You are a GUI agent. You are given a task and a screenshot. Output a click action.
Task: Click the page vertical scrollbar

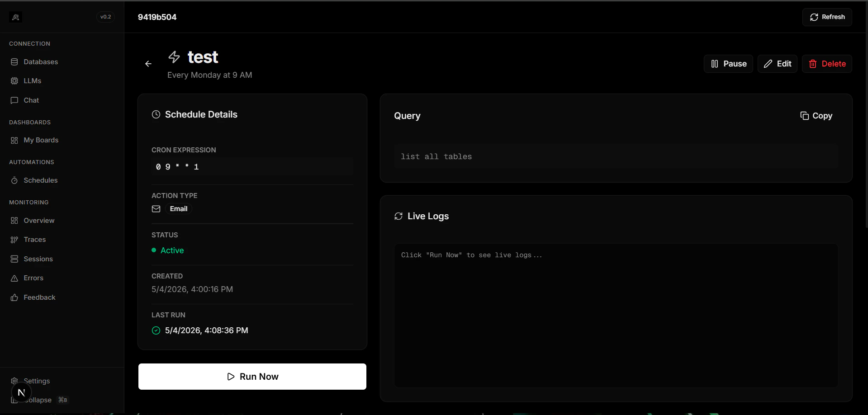click(x=866, y=114)
